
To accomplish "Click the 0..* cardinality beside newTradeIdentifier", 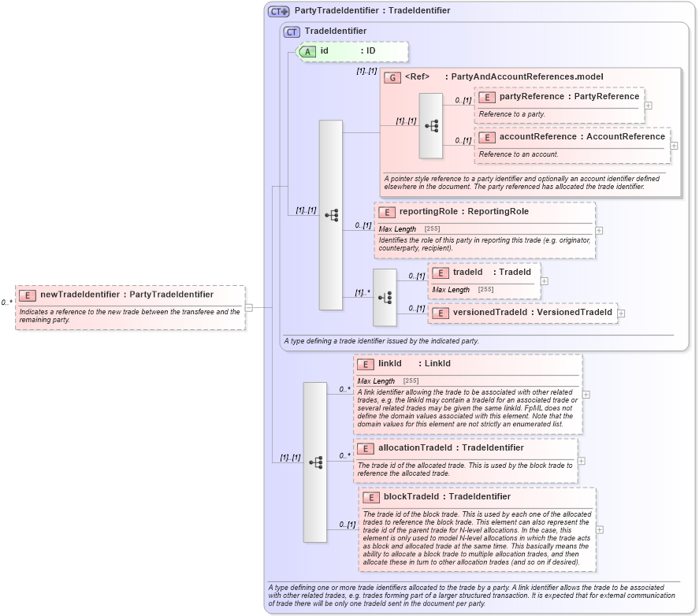I will point(6,302).
